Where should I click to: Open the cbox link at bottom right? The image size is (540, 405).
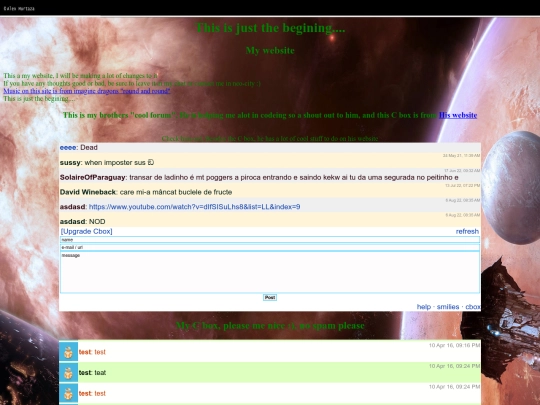click(x=472, y=307)
